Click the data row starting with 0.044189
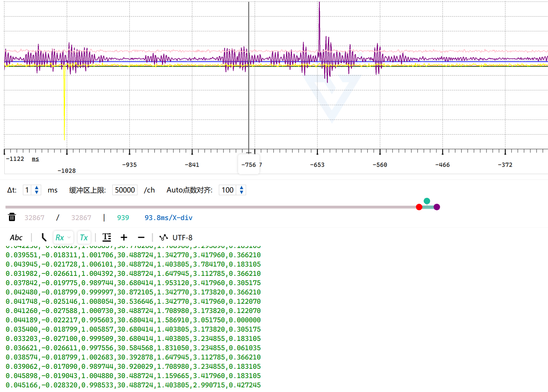The width and height of the screenshot is (548, 392). tap(133, 320)
